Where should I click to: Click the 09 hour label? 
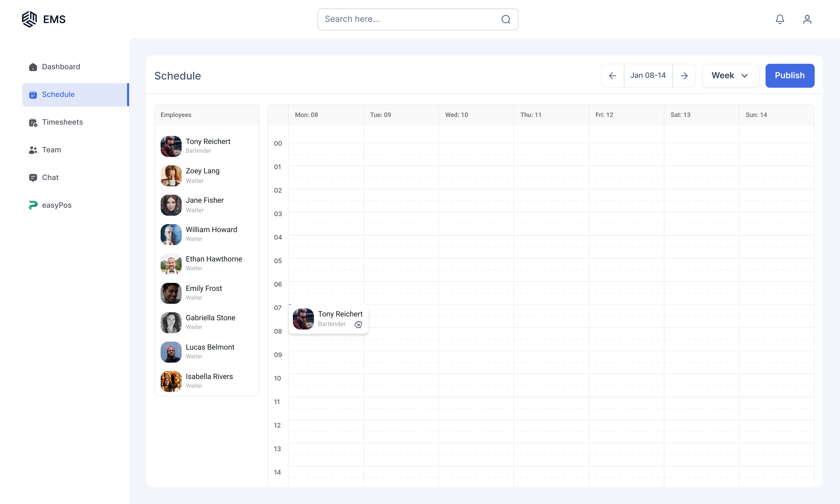[278, 355]
